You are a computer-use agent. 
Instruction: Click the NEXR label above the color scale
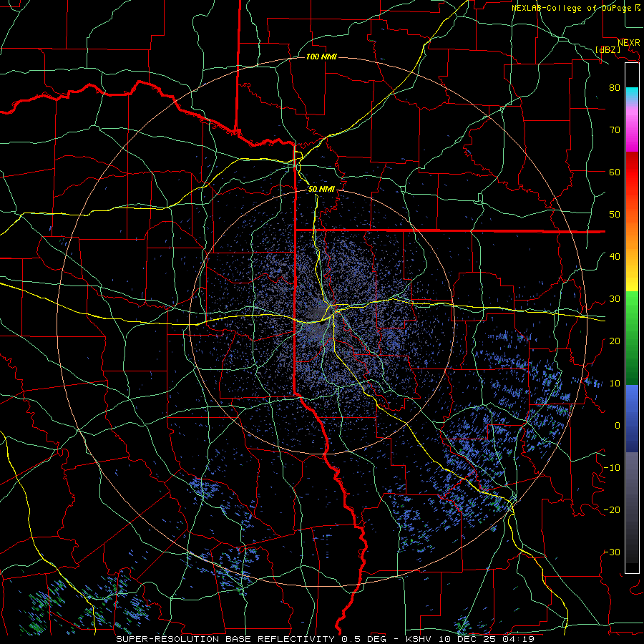click(629, 43)
